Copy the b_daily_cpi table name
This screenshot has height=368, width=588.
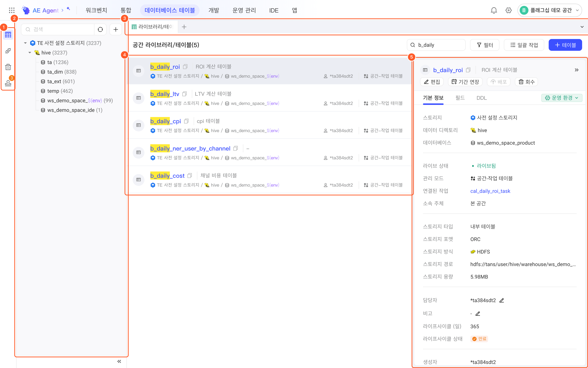tap(186, 121)
